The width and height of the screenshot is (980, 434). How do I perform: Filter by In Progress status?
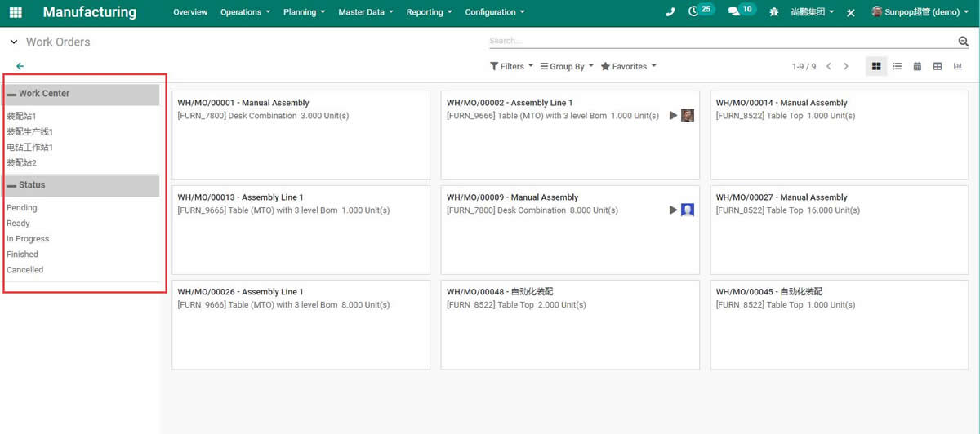pyautogui.click(x=28, y=239)
